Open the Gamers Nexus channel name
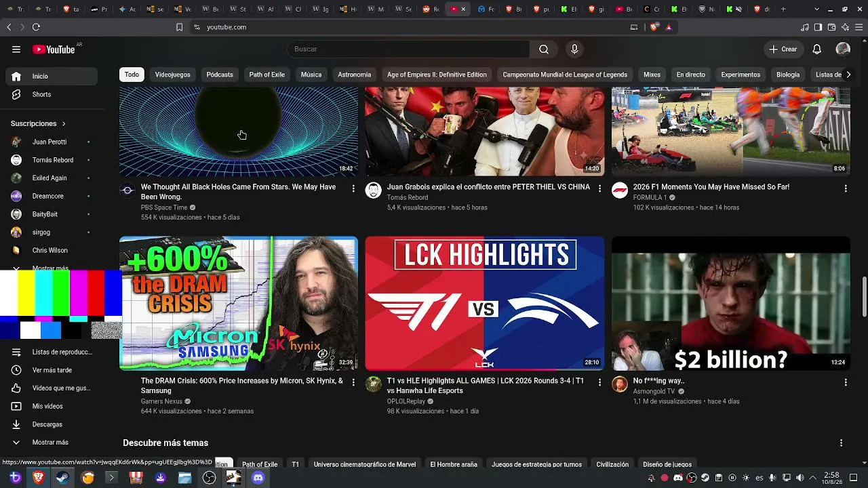 coord(161,401)
